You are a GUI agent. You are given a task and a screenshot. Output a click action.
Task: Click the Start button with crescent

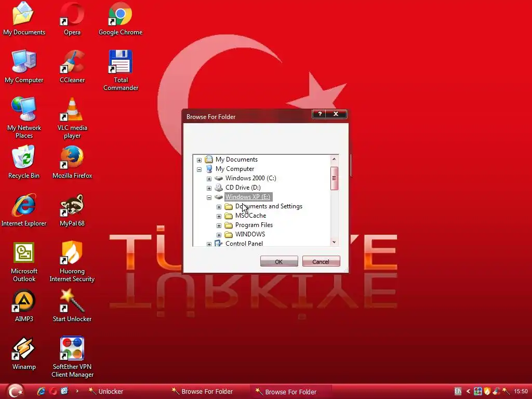[15, 391]
